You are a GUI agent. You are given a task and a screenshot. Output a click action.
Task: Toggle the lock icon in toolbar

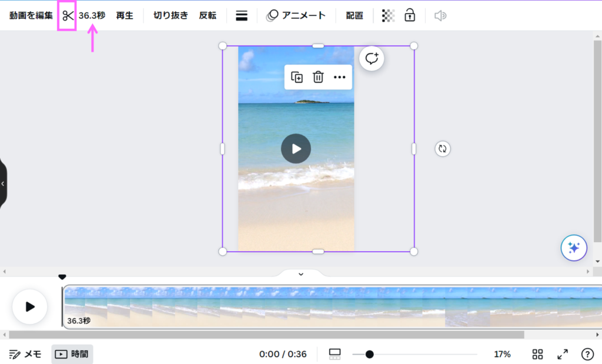tap(410, 16)
